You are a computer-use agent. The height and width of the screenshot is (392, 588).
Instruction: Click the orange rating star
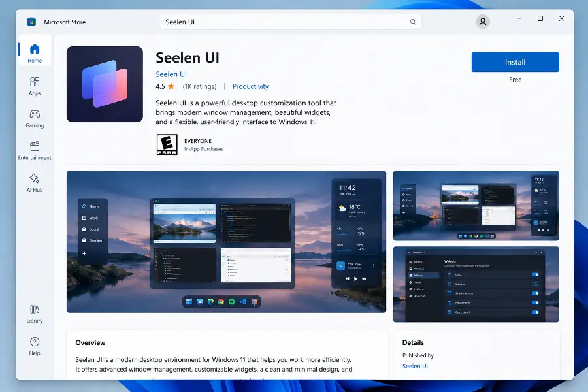tap(171, 86)
